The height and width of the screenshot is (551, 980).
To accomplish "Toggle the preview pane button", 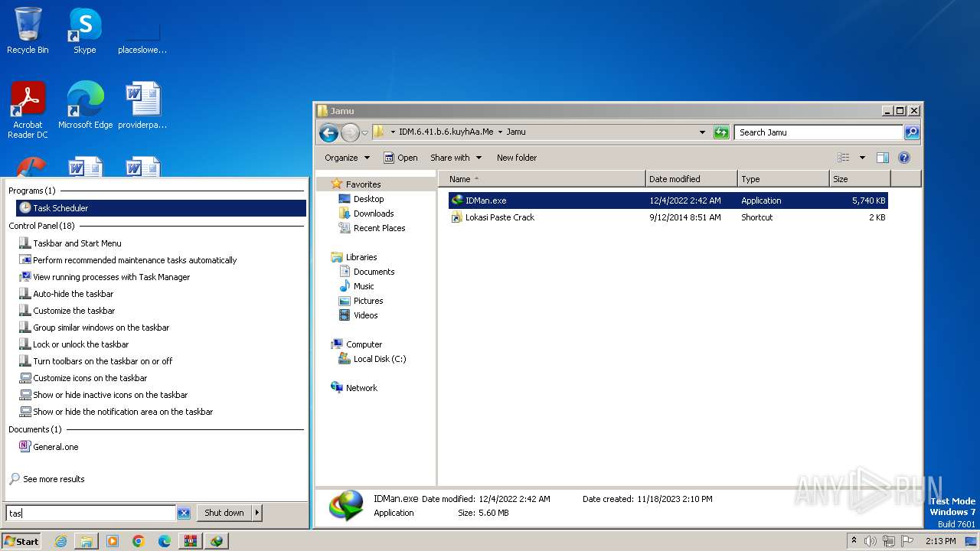I will 883,158.
